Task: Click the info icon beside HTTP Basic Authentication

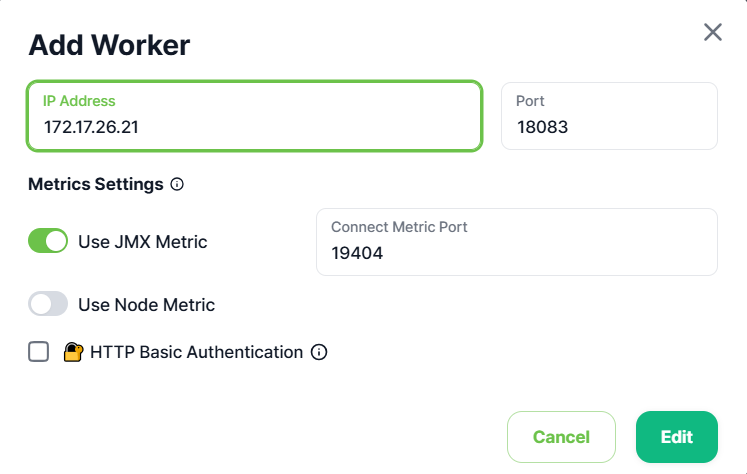Action: (x=319, y=352)
